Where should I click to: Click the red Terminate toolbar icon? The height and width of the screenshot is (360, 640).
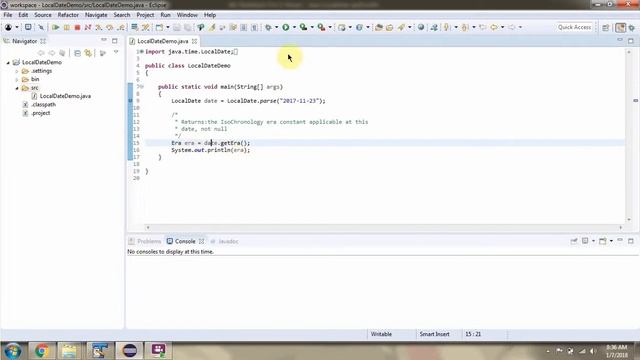(x=77, y=27)
